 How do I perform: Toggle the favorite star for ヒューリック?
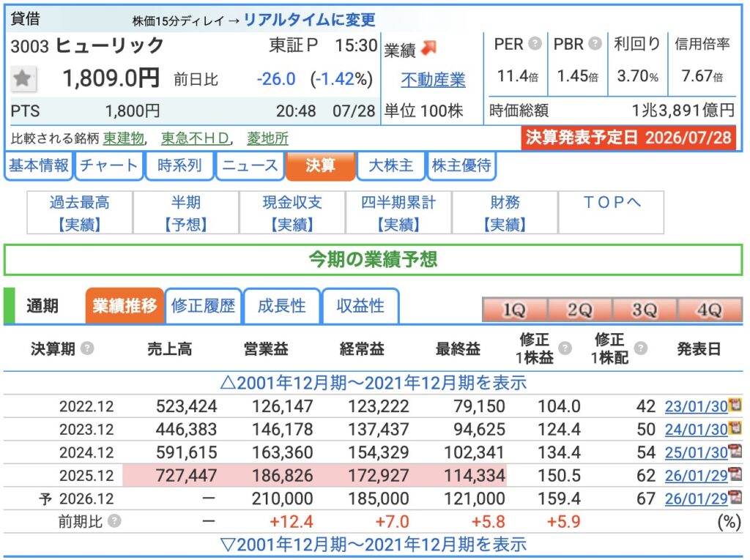coord(23,78)
